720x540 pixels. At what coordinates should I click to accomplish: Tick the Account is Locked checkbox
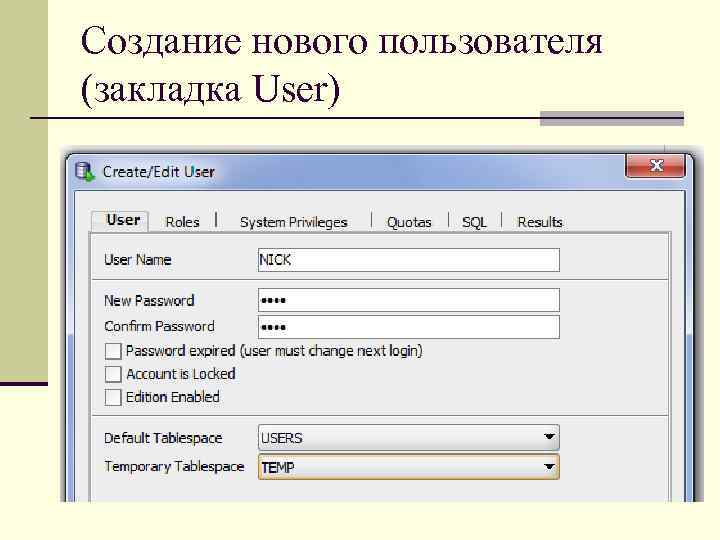coord(113,374)
